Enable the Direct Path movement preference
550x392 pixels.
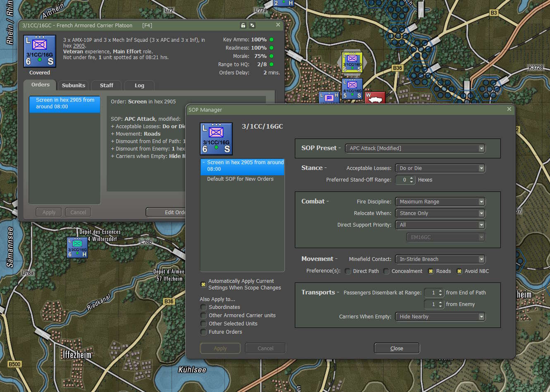[x=348, y=271]
